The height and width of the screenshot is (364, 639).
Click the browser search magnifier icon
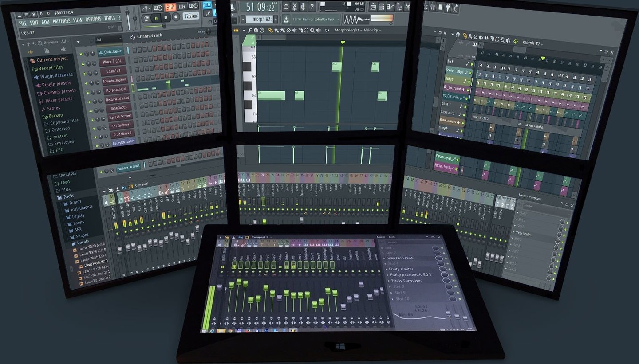tap(40, 43)
